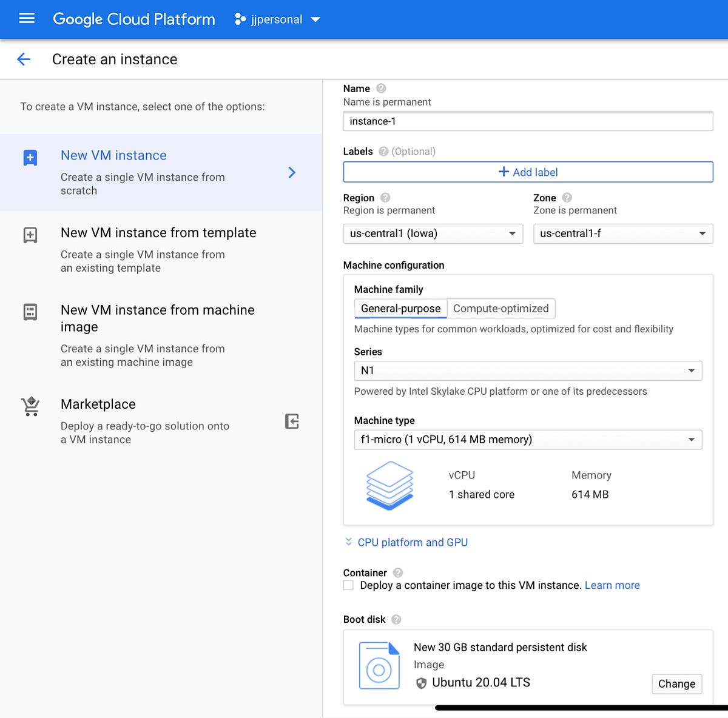Click the 'Ubuntu 20.04 LTS' image name
Screen dimensions: 728x718
(x=481, y=683)
